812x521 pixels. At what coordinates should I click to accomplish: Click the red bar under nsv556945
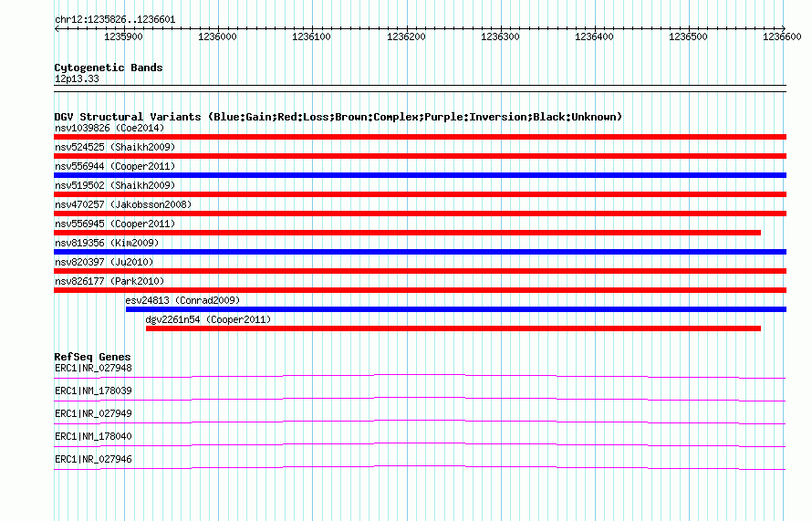click(x=407, y=233)
